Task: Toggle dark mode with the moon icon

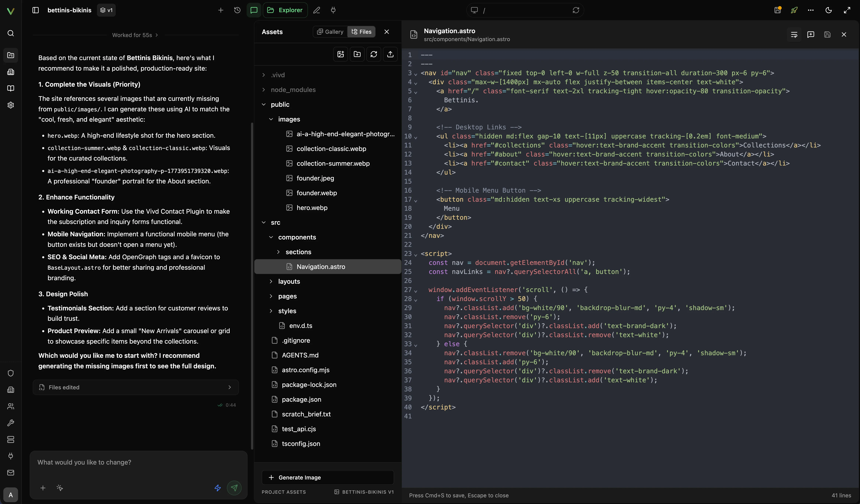Action: [829, 10]
